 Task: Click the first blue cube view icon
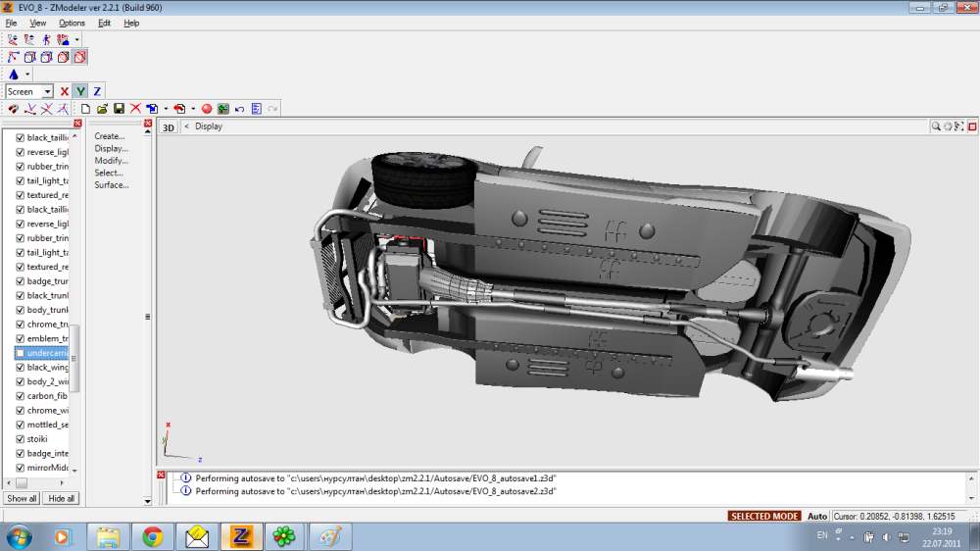click(29, 57)
